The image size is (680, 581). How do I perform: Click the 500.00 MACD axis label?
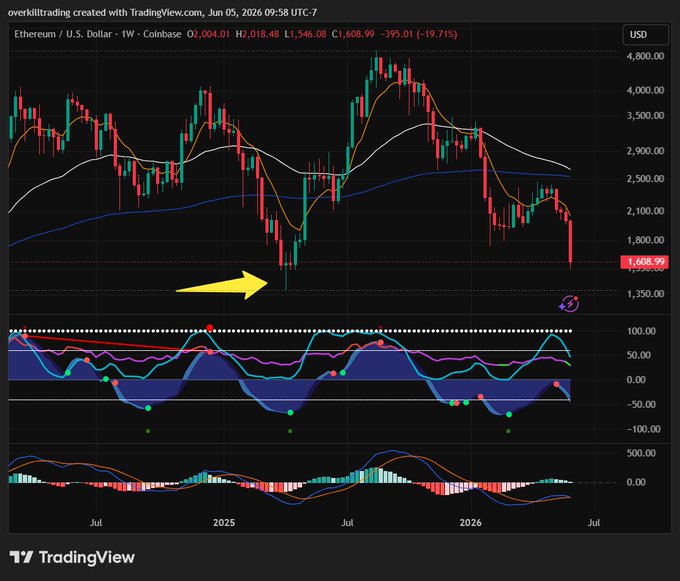(x=641, y=453)
